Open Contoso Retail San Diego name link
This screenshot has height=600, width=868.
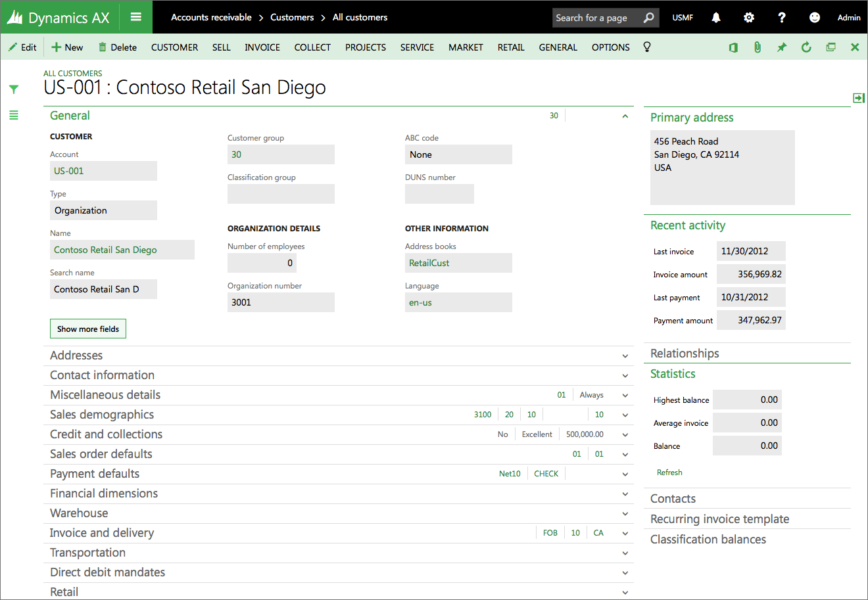click(x=105, y=250)
